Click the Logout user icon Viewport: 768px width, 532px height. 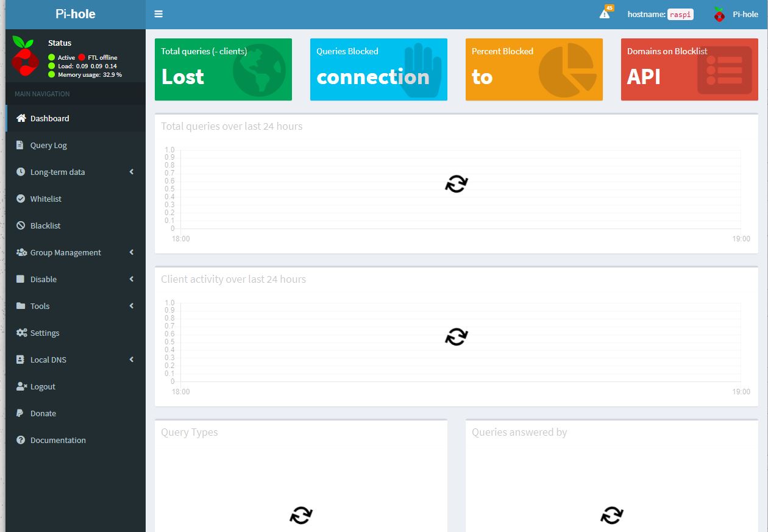click(21, 386)
